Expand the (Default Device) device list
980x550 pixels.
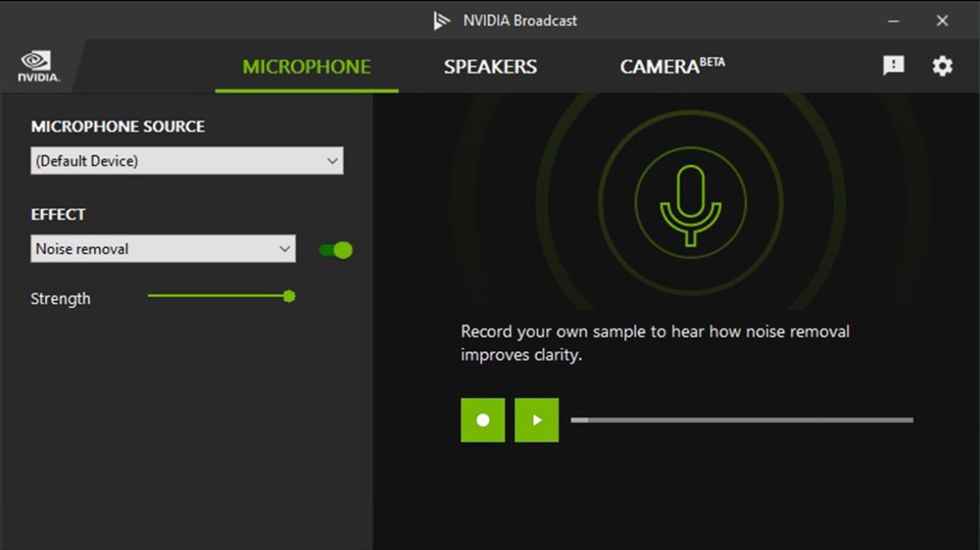[187, 161]
